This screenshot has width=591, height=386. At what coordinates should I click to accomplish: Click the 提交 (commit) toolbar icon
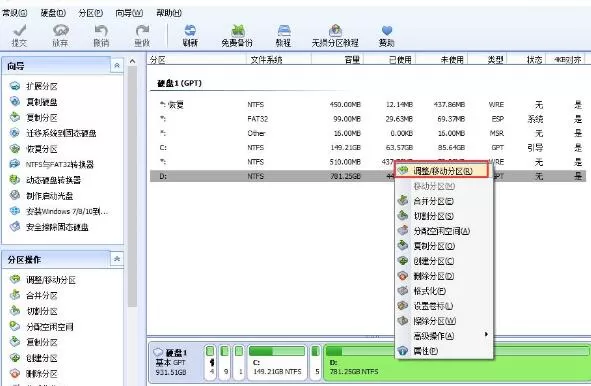pyautogui.click(x=19, y=35)
